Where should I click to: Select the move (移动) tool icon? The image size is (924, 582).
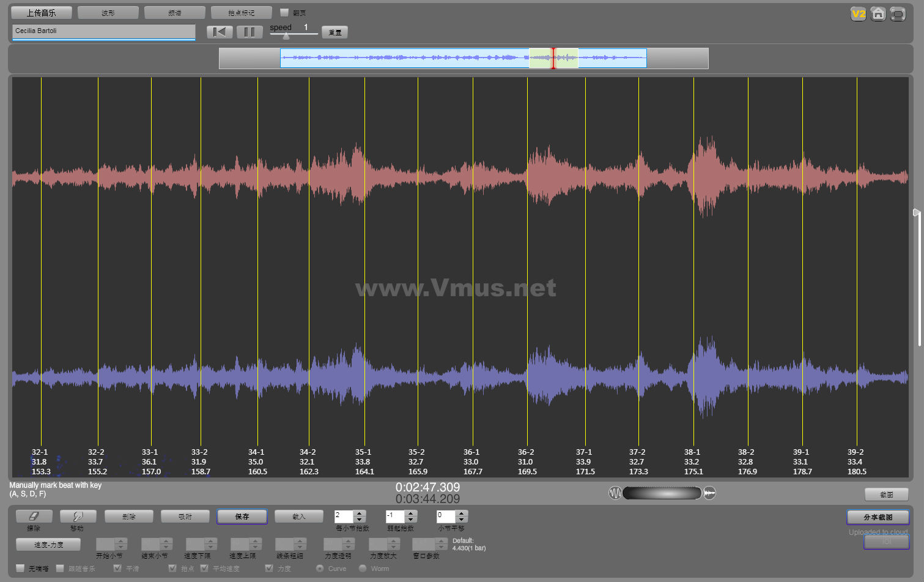pyautogui.click(x=78, y=517)
